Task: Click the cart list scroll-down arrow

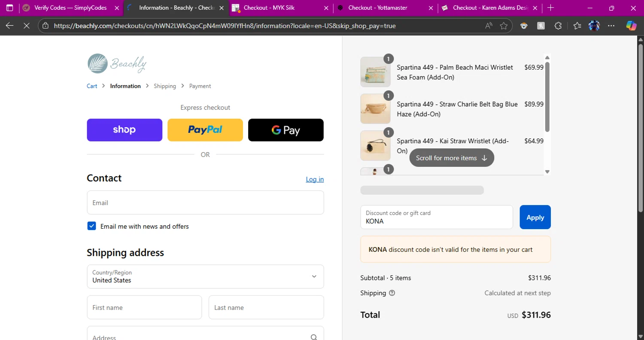Action: point(547,172)
